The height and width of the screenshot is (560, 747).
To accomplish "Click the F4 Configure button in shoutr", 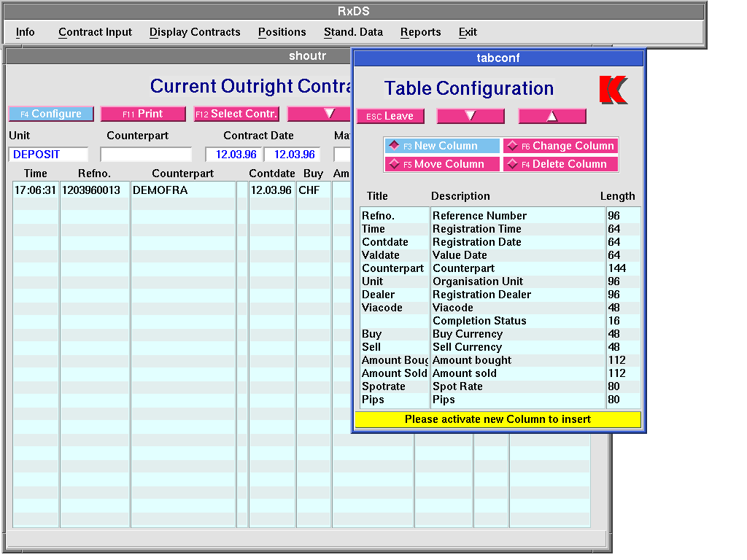I will click(51, 114).
